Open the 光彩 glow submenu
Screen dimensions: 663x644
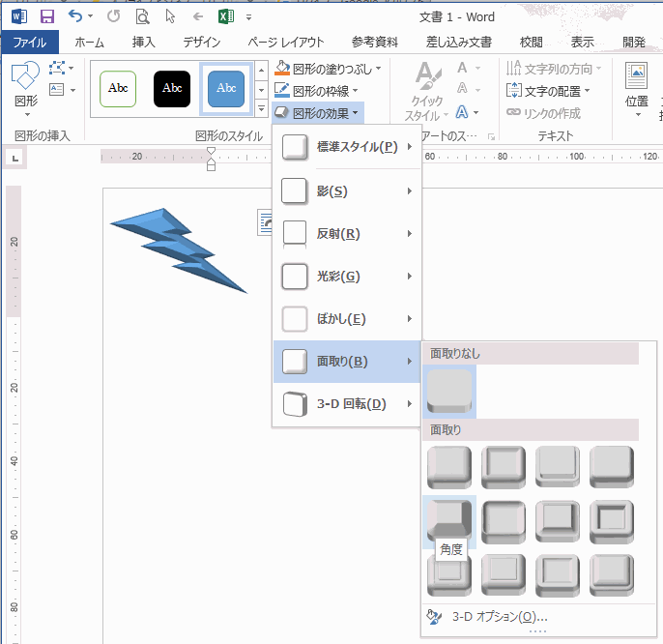[347, 277]
